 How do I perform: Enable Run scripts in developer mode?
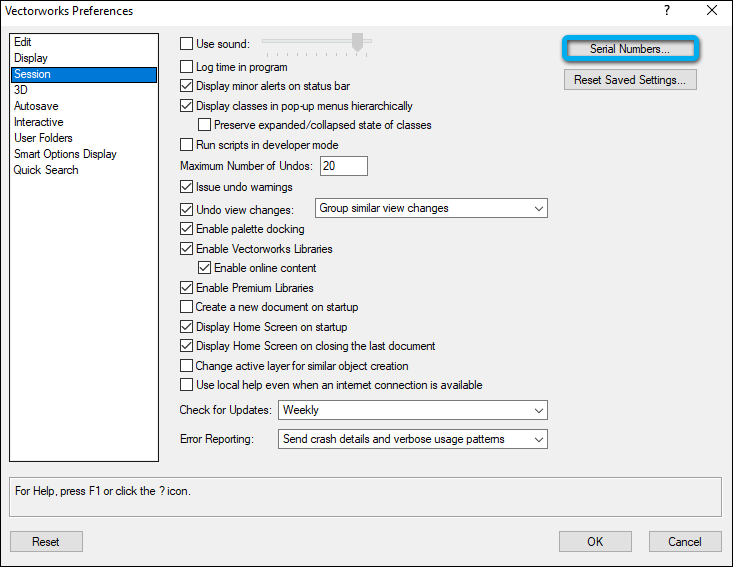point(187,144)
